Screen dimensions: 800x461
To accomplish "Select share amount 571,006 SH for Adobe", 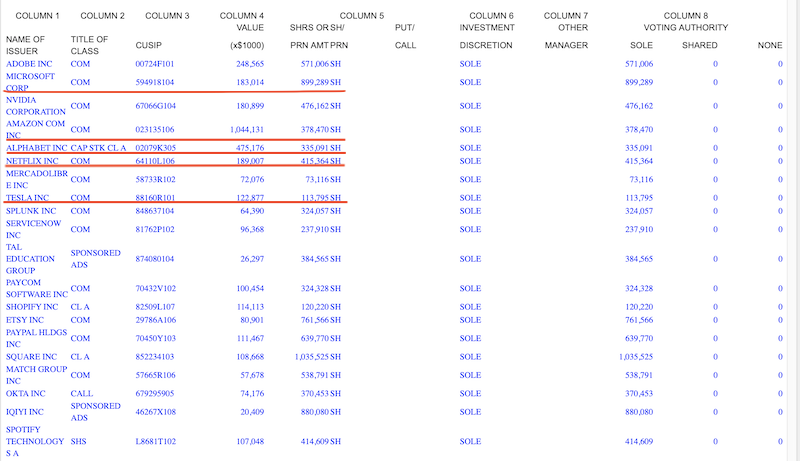I will pyautogui.click(x=321, y=64).
